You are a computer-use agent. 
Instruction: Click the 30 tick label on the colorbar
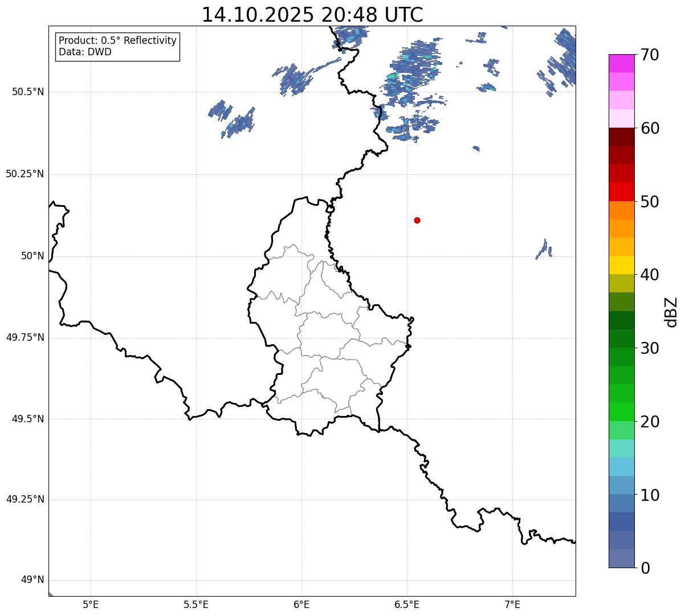650,348
